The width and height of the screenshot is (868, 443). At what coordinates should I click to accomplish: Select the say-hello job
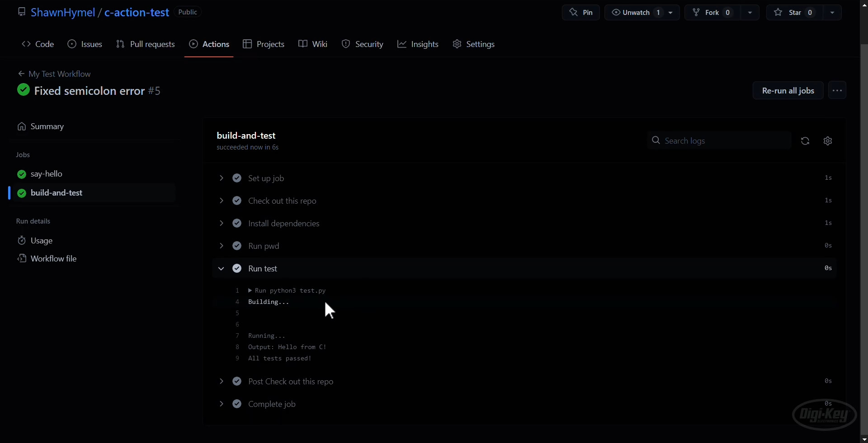(47, 174)
